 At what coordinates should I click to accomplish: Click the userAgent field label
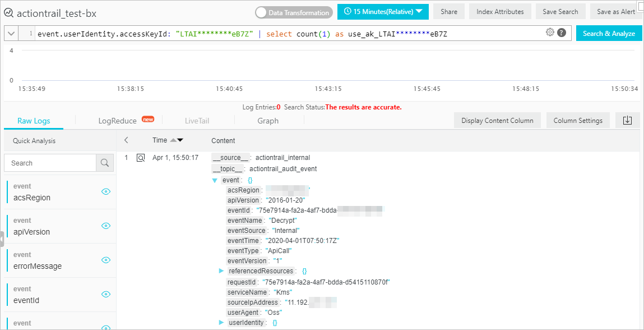point(243,313)
